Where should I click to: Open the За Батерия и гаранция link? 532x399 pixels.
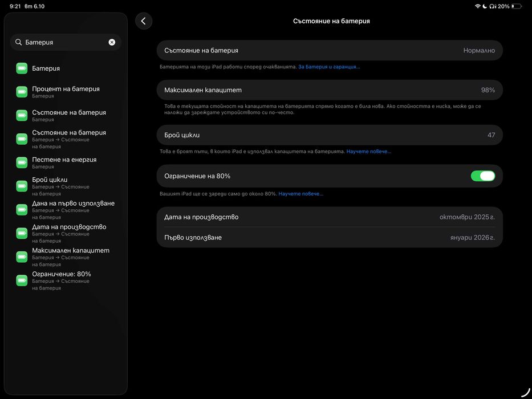click(x=329, y=67)
